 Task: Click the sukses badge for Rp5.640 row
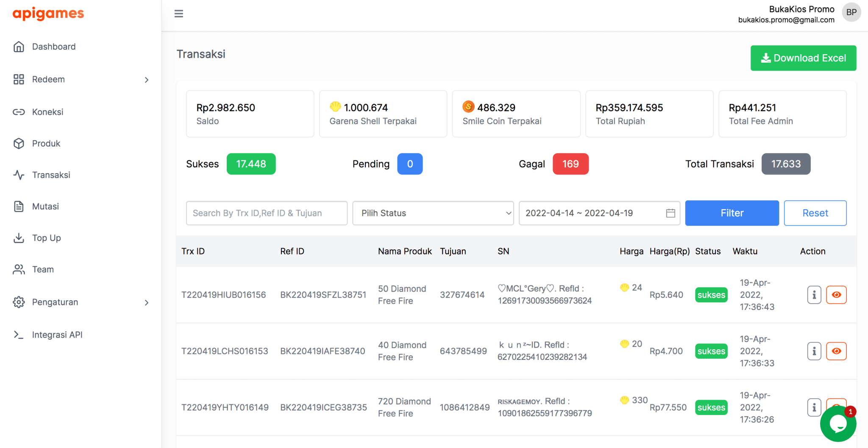711,295
